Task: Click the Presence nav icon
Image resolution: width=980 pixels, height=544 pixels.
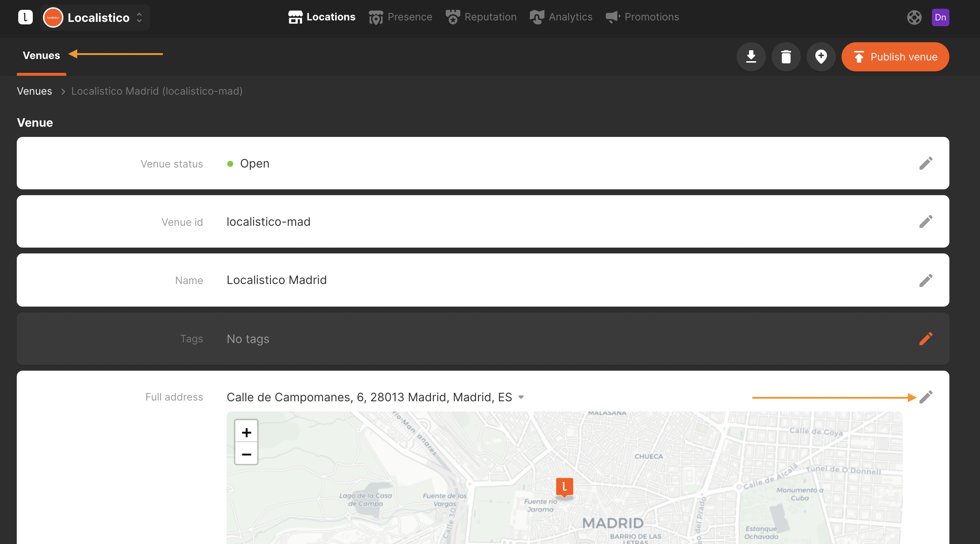Action: [x=376, y=17]
